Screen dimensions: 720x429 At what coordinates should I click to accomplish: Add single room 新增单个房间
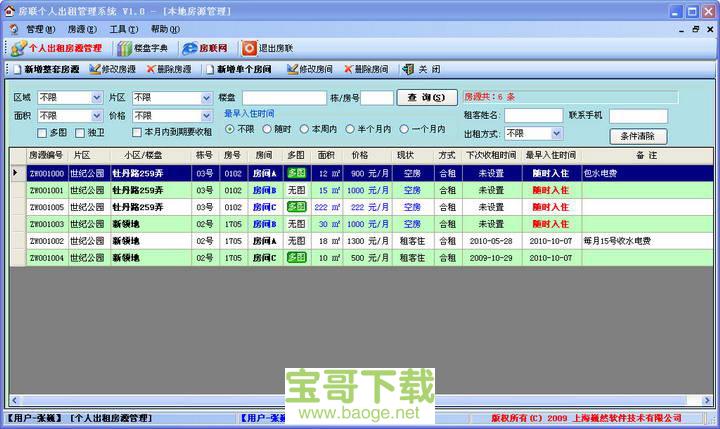point(239,69)
